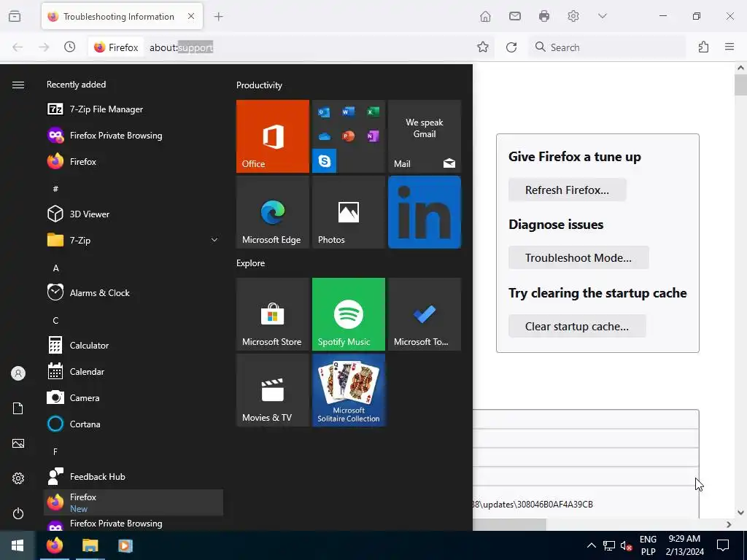Viewport: 747px width, 560px height.
Task: Click Troubleshoot Mode button
Action: (x=578, y=257)
